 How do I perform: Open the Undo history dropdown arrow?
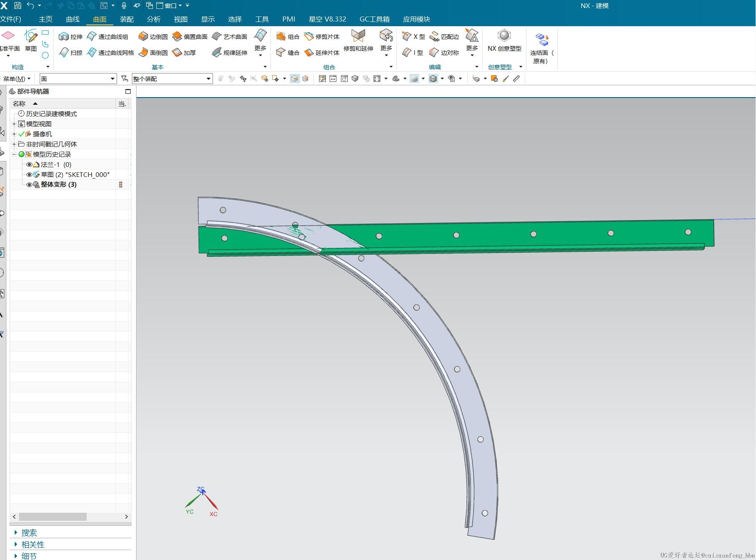tap(39, 5)
